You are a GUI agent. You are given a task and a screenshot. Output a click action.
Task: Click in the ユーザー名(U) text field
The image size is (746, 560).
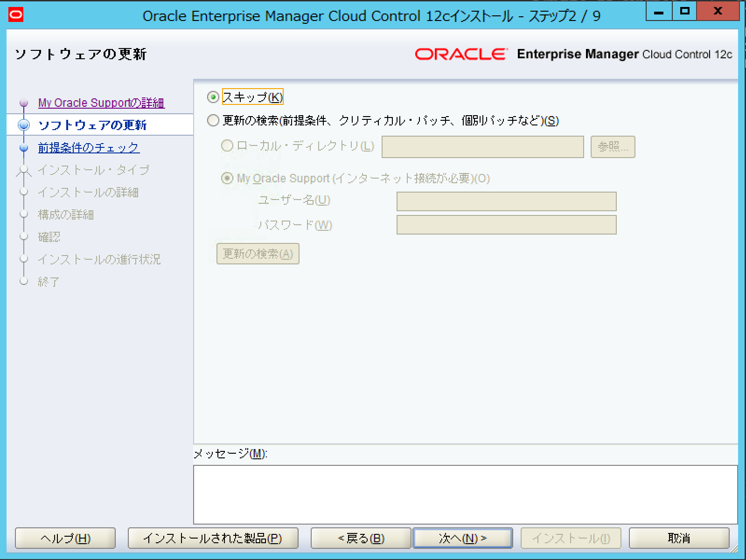tap(506, 201)
